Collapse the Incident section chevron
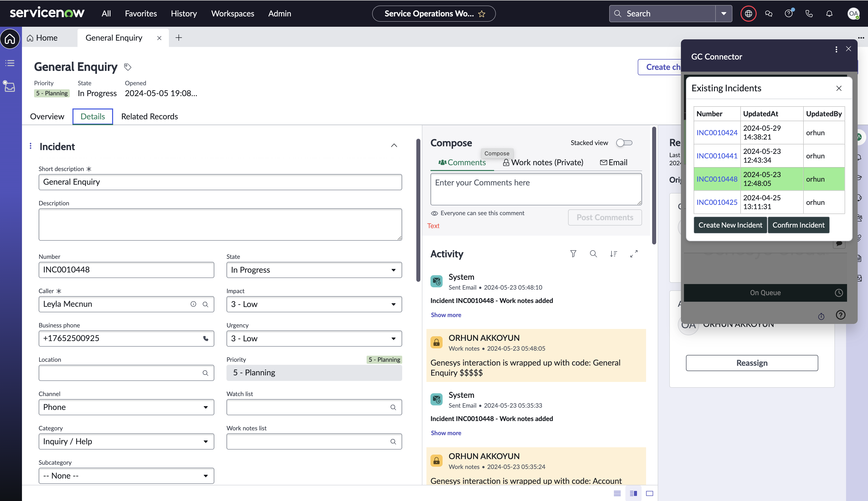868x501 pixels. point(394,146)
